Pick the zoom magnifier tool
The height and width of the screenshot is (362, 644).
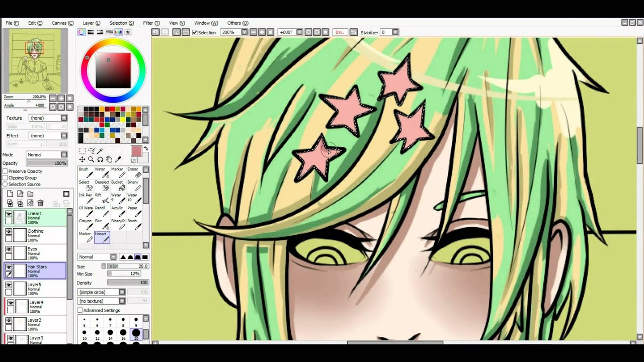coord(91,159)
